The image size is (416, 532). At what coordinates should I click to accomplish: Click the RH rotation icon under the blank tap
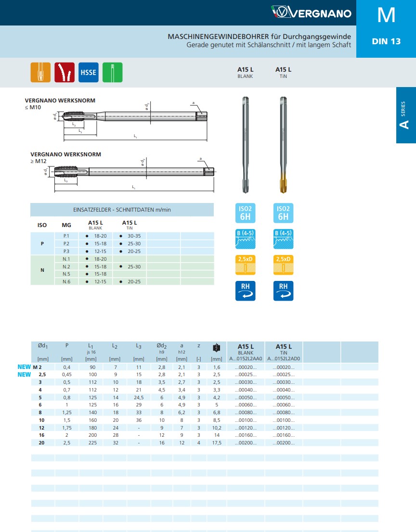click(x=245, y=291)
